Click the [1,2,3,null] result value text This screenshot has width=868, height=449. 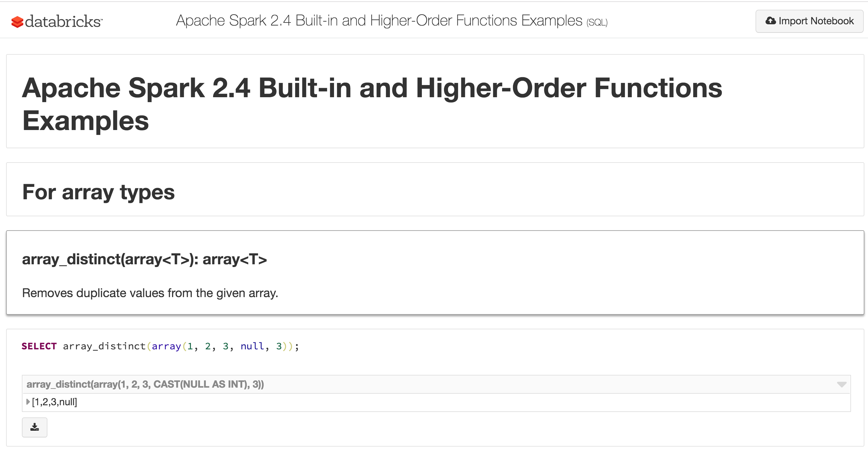click(x=55, y=402)
